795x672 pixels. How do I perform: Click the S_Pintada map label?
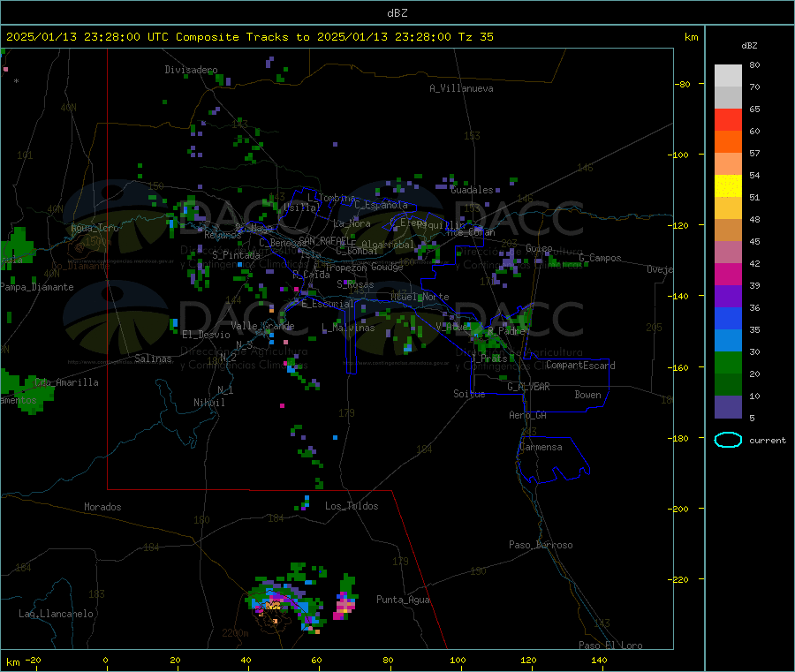(x=236, y=255)
